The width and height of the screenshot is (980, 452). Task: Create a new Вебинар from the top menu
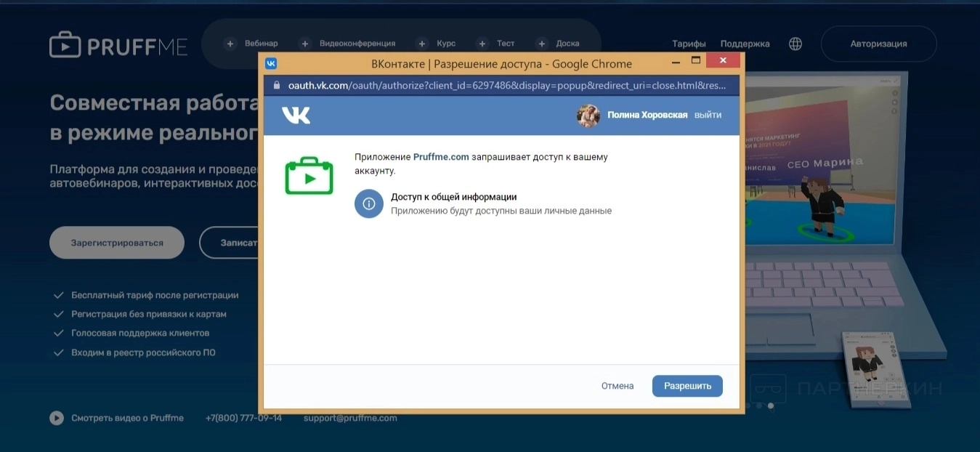tap(252, 44)
